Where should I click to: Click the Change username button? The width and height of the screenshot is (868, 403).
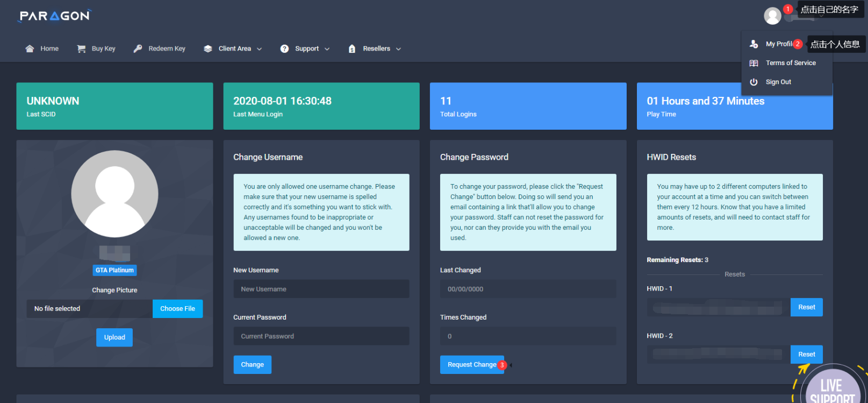(x=252, y=365)
